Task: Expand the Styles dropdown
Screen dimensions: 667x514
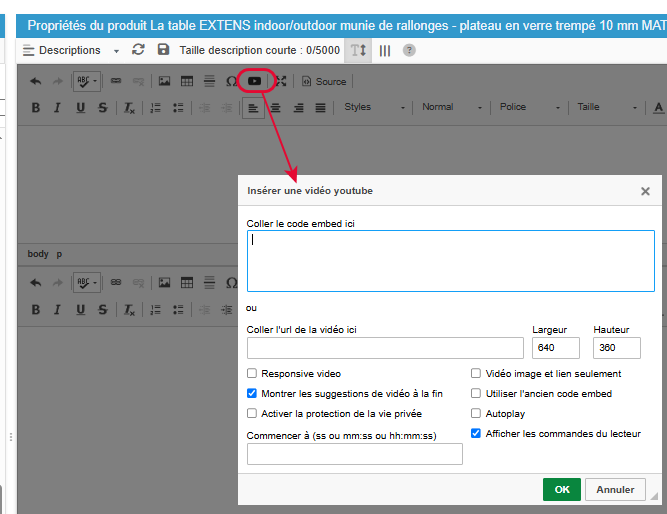Action: coord(375,107)
